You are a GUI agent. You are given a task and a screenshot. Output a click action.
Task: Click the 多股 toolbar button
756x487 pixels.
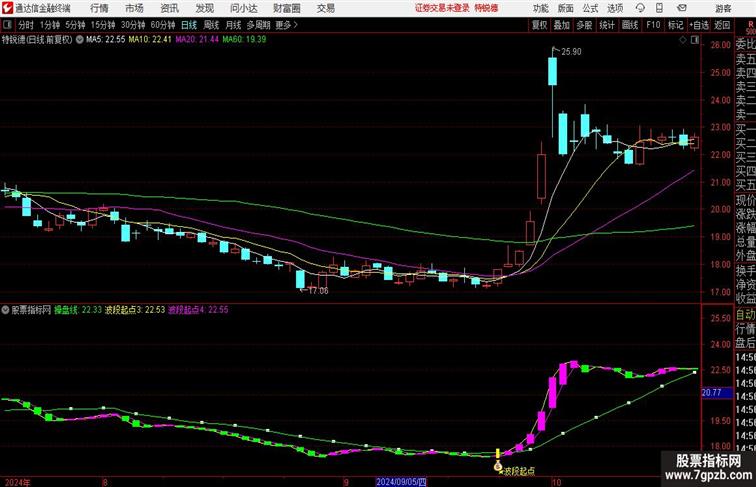[584, 25]
